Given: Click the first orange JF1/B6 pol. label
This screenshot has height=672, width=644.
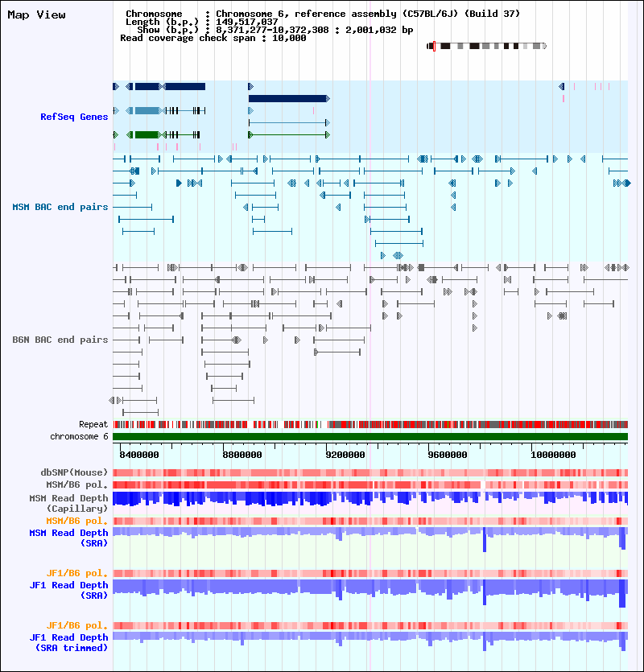Looking at the screenshot, I should pos(76,574).
